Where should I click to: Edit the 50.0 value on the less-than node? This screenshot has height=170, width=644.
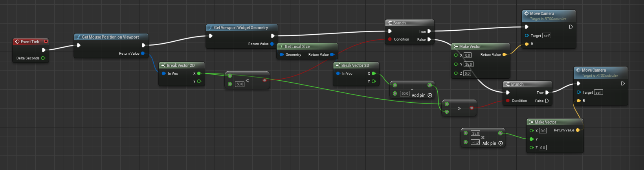[240, 84]
